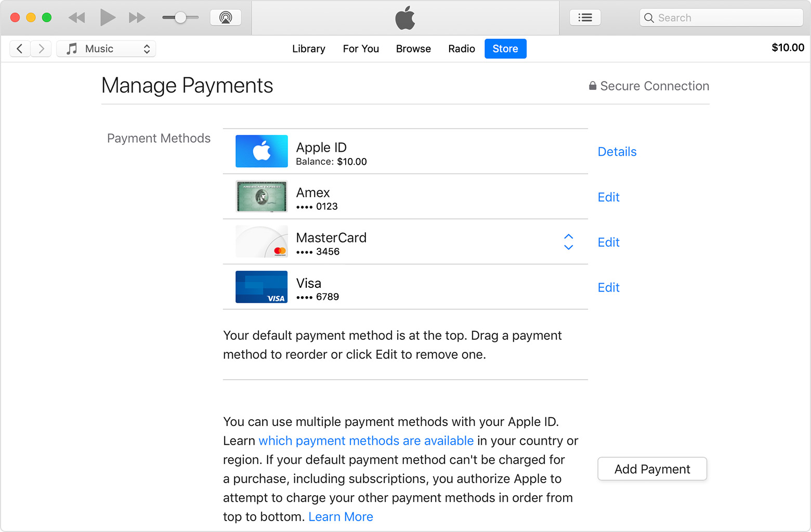The image size is (811, 532).
Task: Adjust the volume slider
Action: pos(179,17)
